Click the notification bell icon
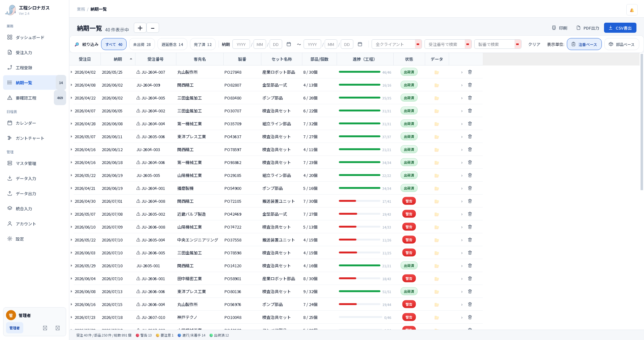This screenshot has height=340, width=644. click(x=632, y=10)
